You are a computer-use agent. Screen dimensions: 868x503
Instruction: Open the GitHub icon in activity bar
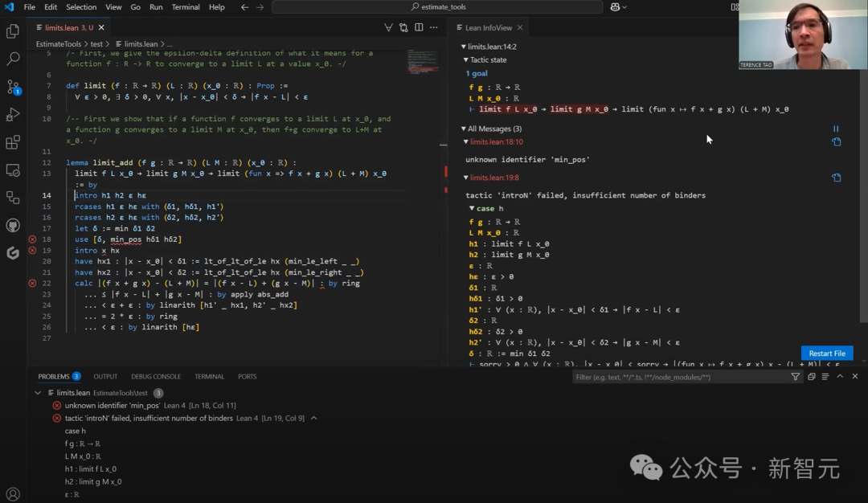click(13, 225)
